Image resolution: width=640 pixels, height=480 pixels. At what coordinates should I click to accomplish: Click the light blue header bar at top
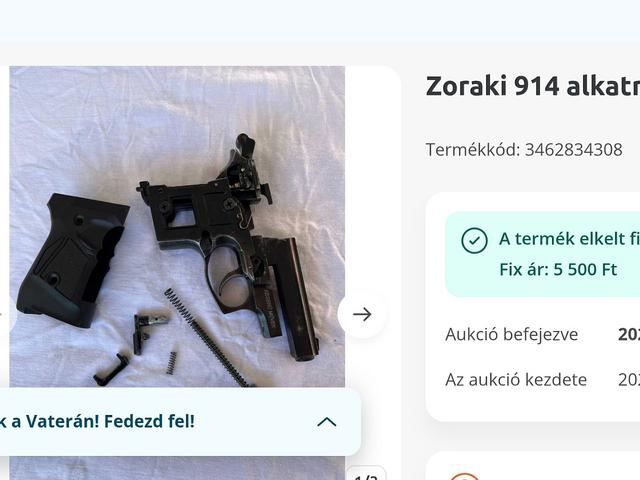[x=320, y=20]
